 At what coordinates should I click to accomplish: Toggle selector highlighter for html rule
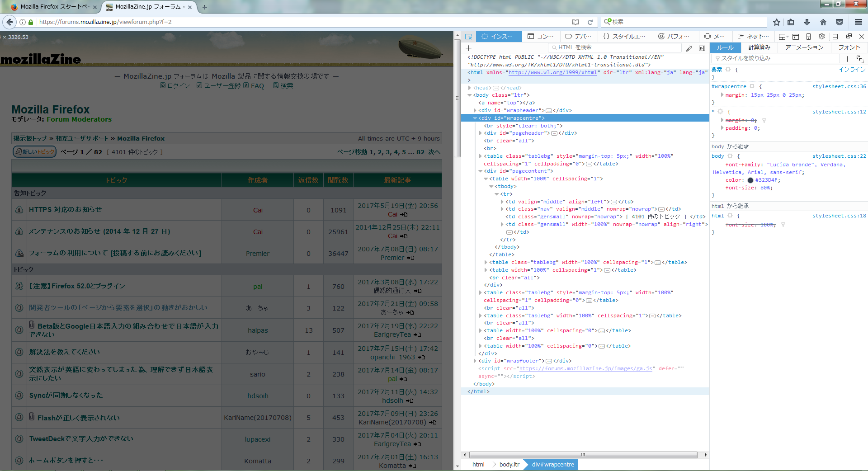click(730, 216)
